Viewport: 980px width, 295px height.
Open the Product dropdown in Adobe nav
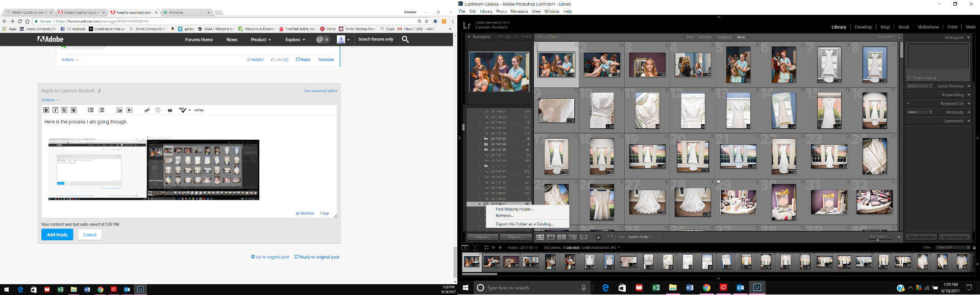pyautogui.click(x=261, y=39)
